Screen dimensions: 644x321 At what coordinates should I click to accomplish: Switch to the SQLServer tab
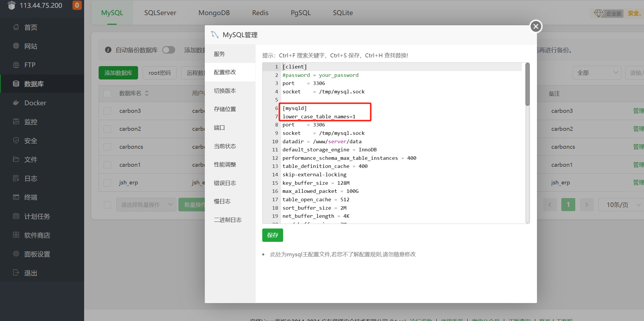coord(160,12)
